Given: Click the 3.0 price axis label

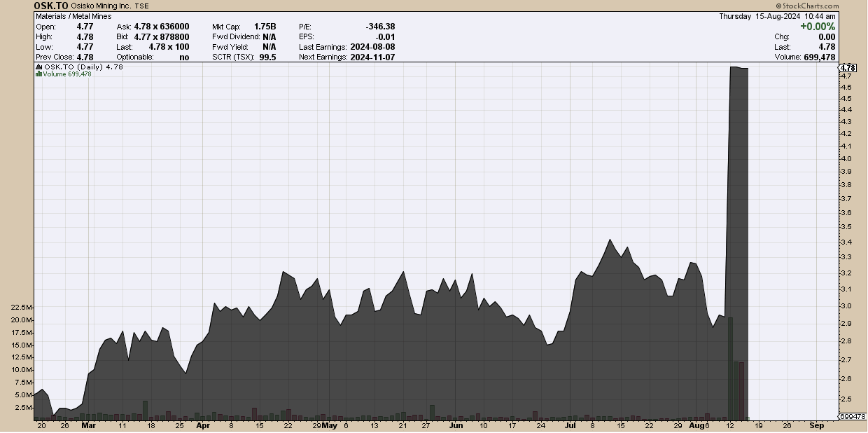Looking at the screenshot, I should coord(846,306).
